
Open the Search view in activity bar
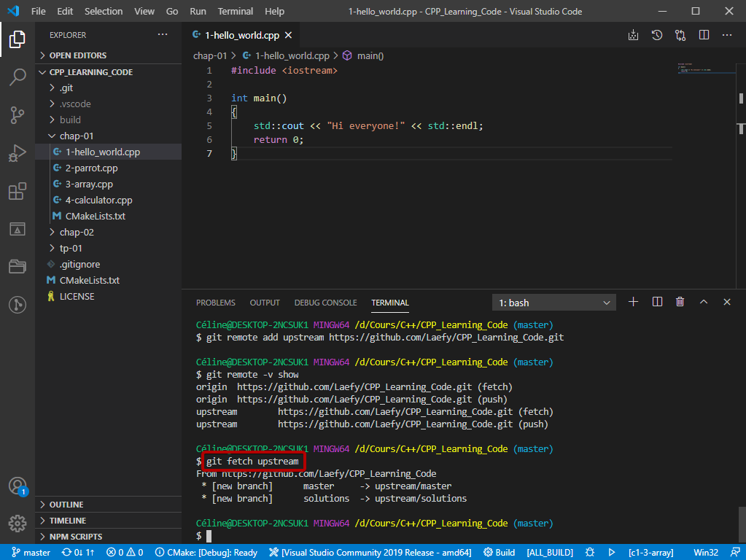pyautogui.click(x=17, y=77)
